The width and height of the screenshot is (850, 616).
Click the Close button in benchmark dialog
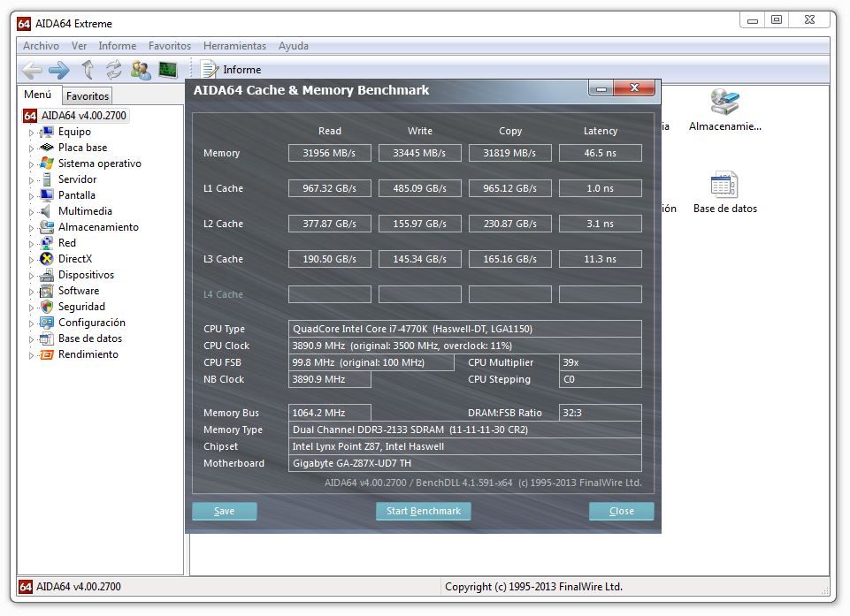click(x=621, y=511)
